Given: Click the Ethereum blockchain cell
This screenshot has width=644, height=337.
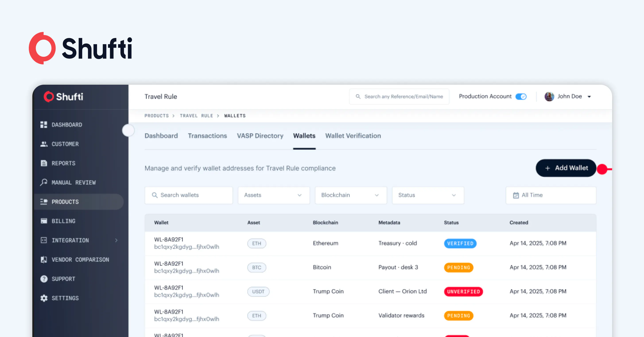Looking at the screenshot, I should (326, 243).
